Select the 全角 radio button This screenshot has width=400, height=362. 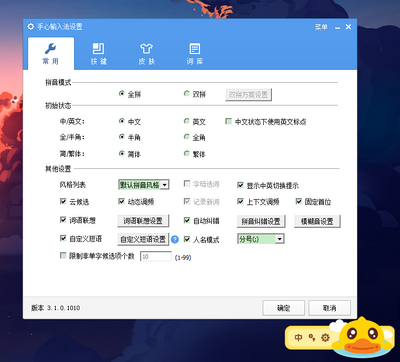click(187, 137)
